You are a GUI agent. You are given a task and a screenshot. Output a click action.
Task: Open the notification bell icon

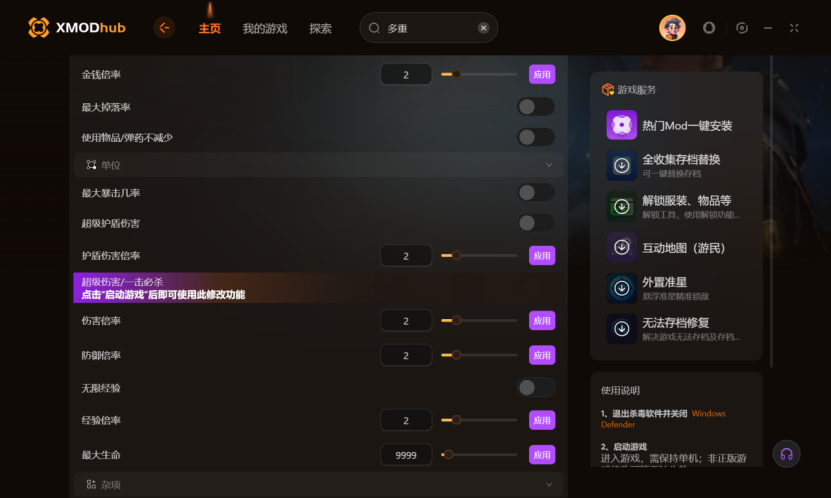709,28
